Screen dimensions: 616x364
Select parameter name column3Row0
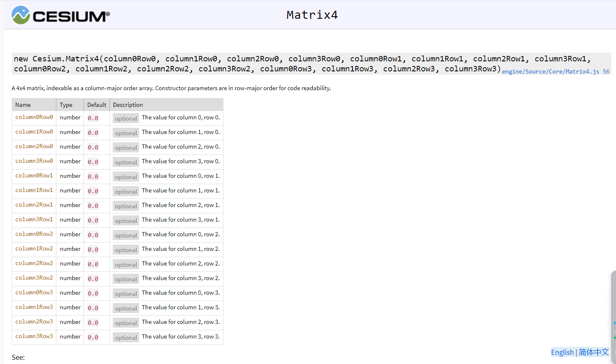point(34,161)
